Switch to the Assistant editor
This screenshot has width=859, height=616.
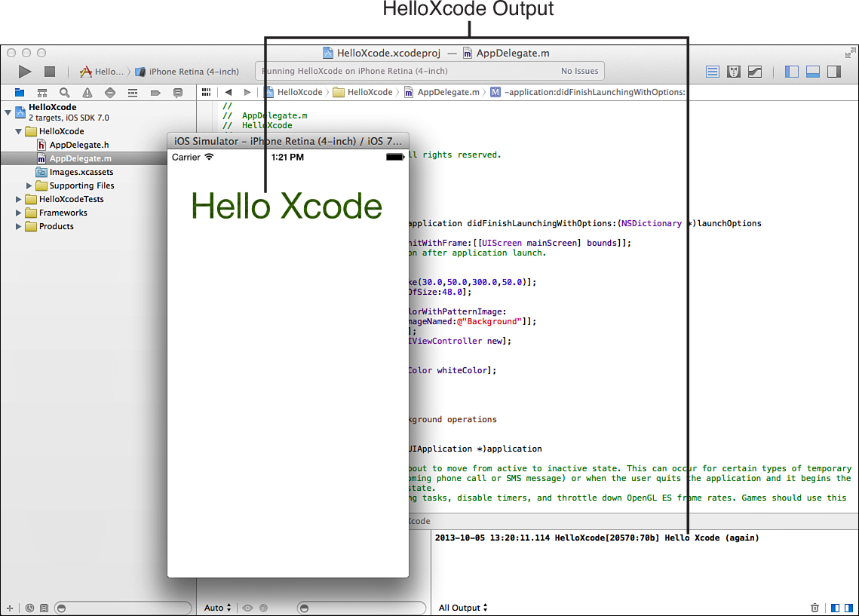[734, 72]
